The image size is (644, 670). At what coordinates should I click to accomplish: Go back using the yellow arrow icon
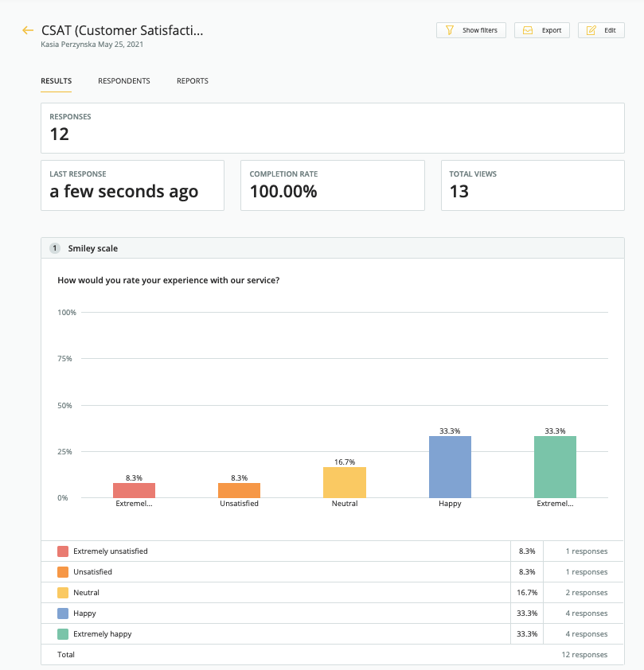[28, 30]
